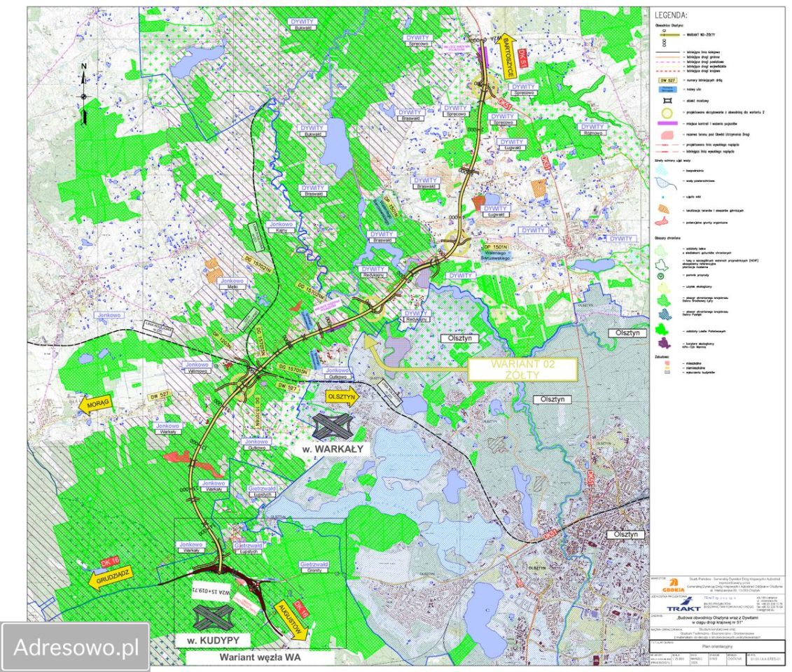
Task: Click the Warkały interchange junction icon
Action: tap(332, 425)
